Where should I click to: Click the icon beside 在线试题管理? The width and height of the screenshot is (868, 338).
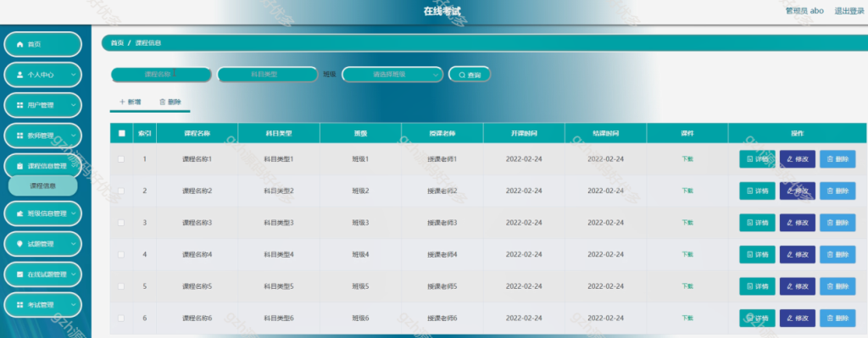pyautogui.click(x=20, y=274)
